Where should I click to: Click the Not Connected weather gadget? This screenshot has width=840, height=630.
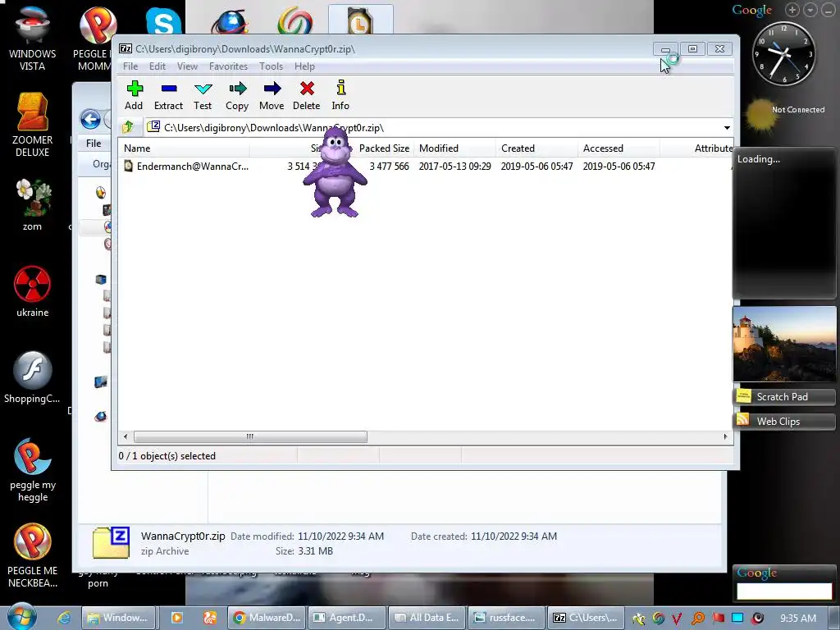pyautogui.click(x=784, y=113)
